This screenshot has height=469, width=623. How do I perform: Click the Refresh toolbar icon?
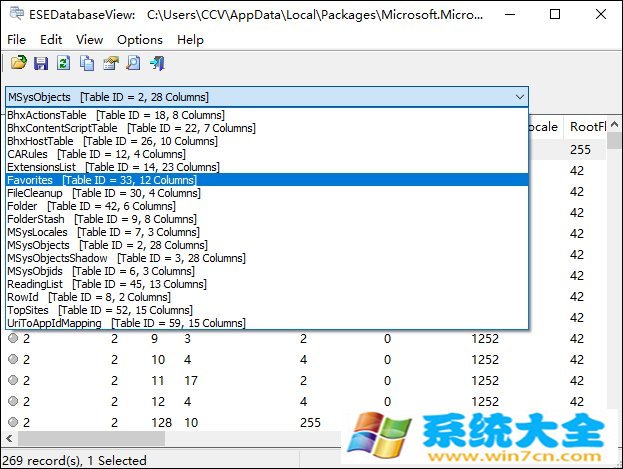click(x=64, y=63)
